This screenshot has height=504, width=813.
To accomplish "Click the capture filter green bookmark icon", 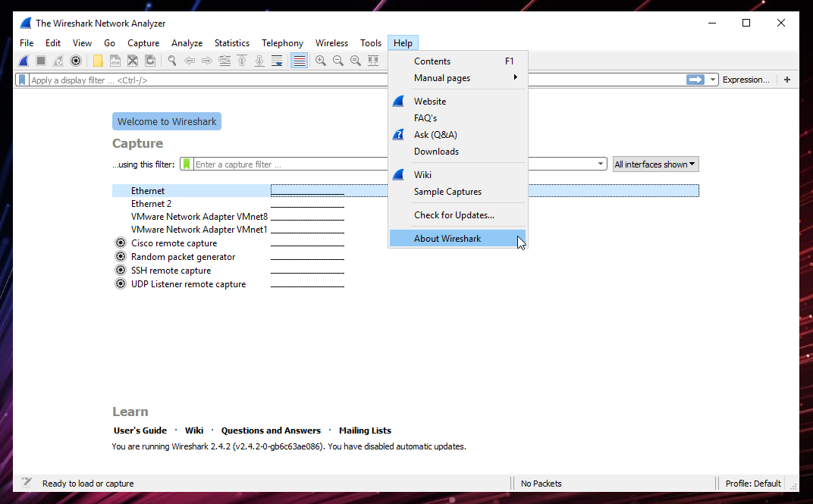I will pos(187,164).
